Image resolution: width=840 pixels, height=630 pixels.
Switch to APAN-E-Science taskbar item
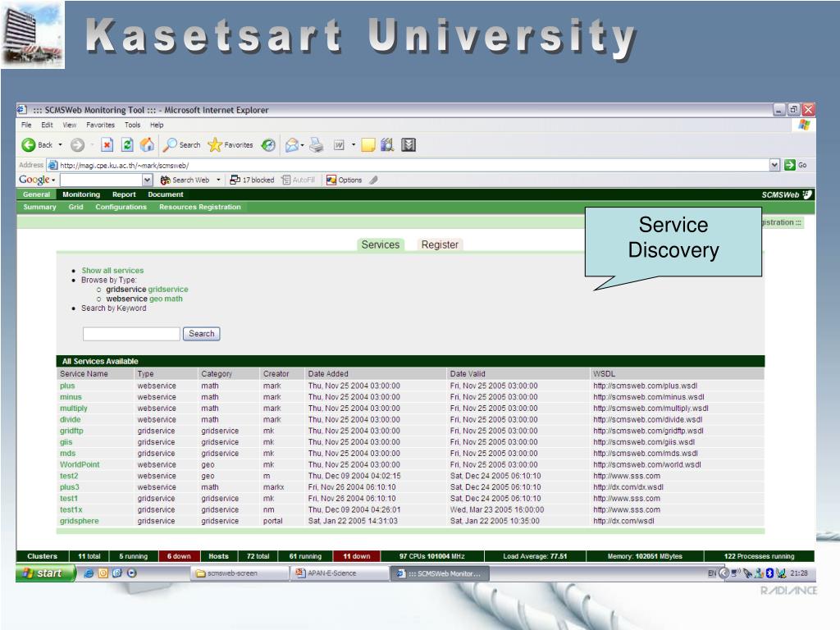tap(340, 573)
